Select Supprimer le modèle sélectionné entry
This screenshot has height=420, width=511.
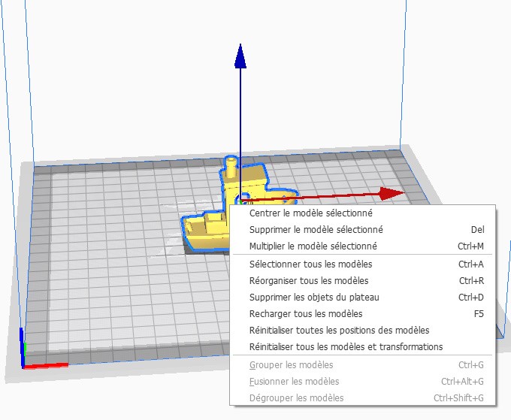(x=363, y=230)
